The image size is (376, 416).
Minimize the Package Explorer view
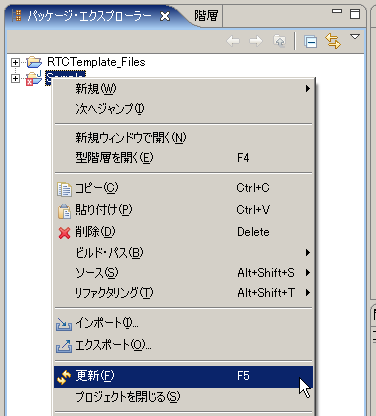(337, 11)
